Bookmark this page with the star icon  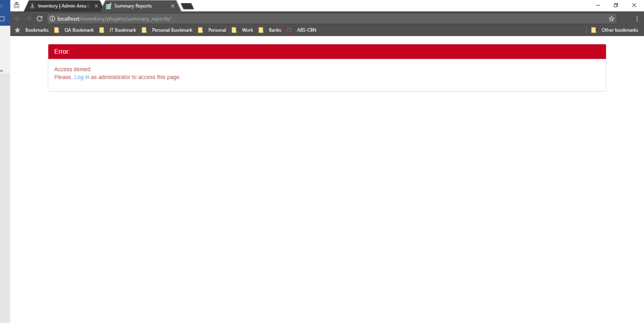pyautogui.click(x=611, y=19)
